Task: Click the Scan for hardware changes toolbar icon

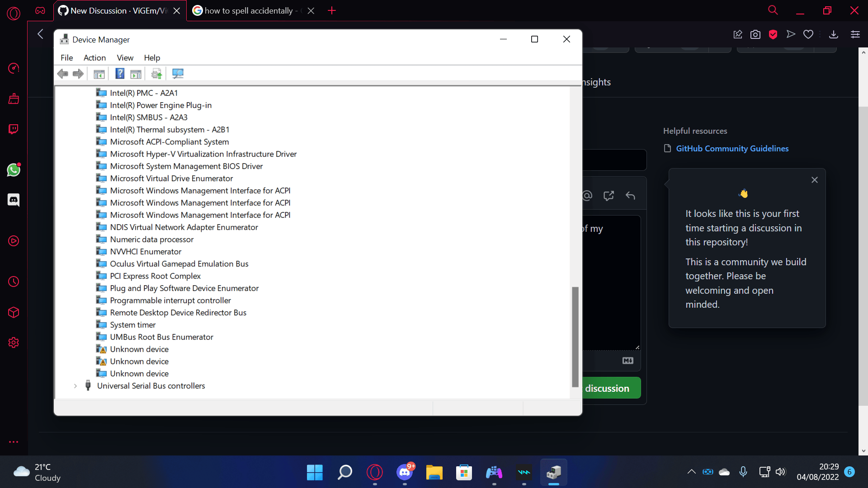Action: [x=178, y=74]
